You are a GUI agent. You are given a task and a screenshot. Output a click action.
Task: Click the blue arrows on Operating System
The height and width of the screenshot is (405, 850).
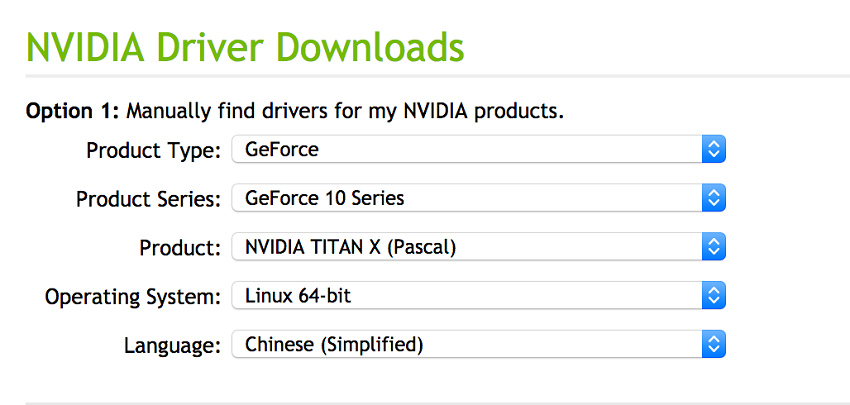pos(713,296)
